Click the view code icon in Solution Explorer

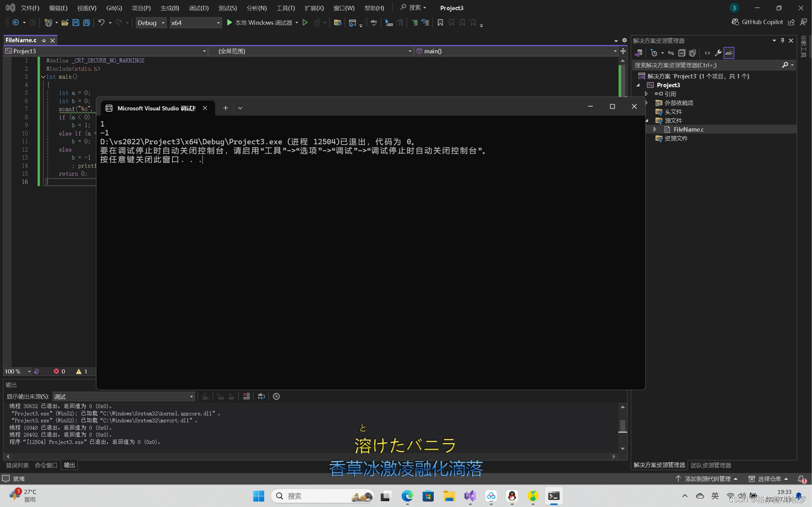pyautogui.click(x=707, y=53)
